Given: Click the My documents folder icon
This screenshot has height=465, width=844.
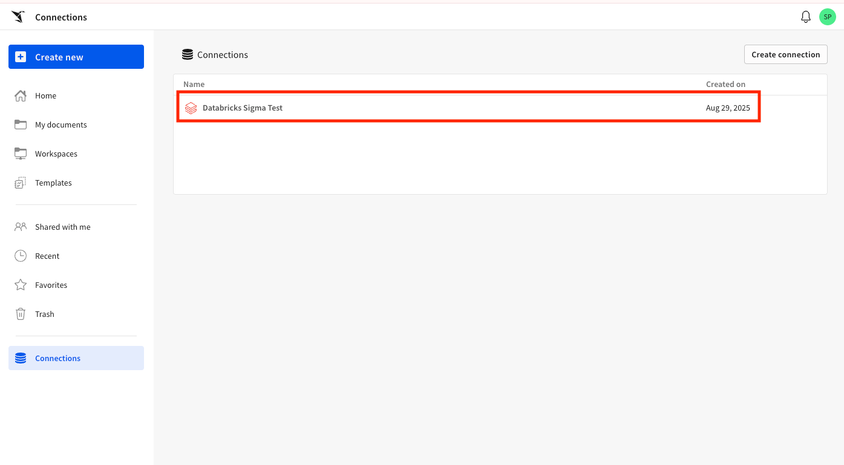Looking at the screenshot, I should [20, 125].
